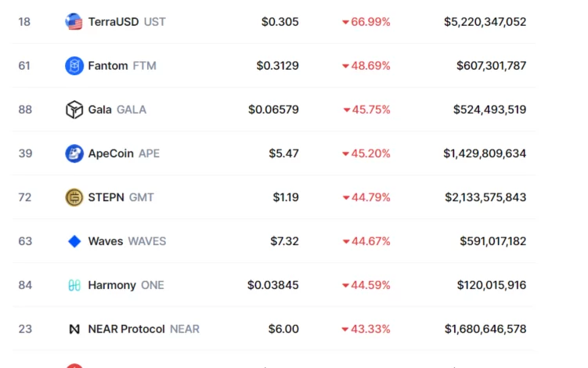Open the ApeCoin page link

tap(110, 153)
